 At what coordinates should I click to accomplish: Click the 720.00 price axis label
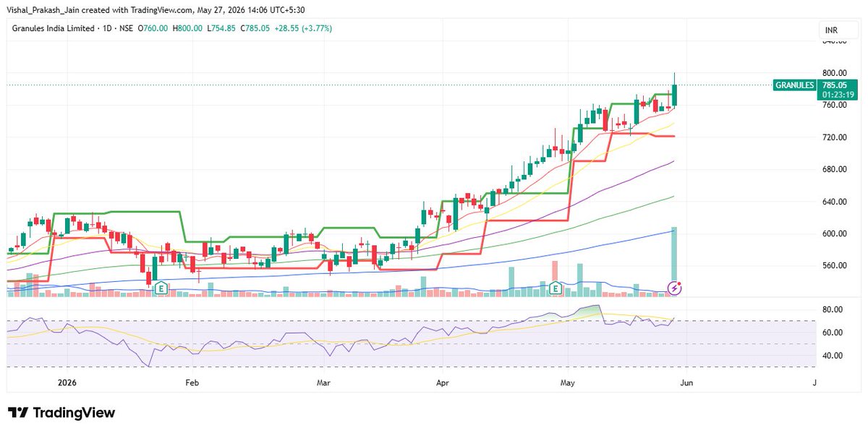point(834,137)
